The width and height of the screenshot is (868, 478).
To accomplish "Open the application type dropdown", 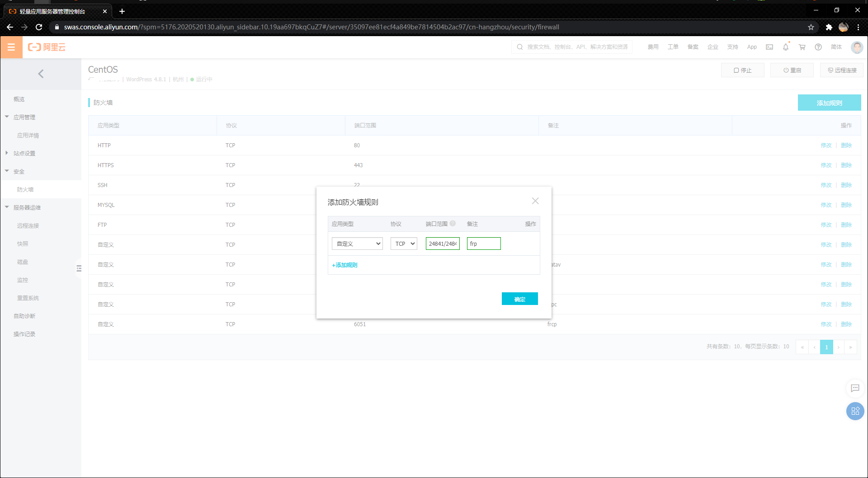I will [x=357, y=244].
